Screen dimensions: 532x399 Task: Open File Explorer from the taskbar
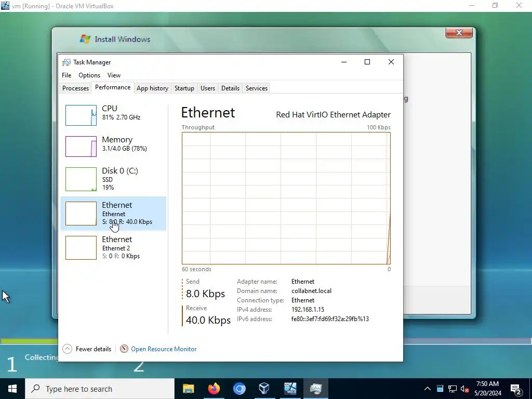[188, 389]
